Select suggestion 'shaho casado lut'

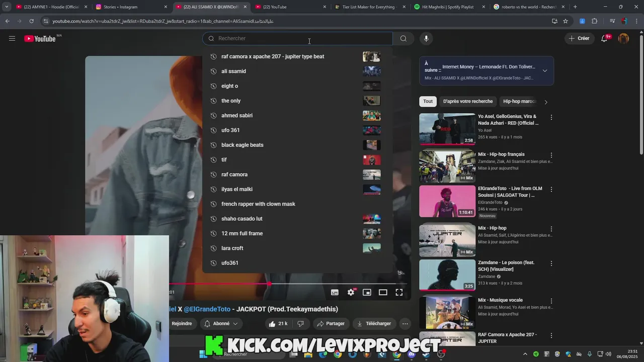(297, 219)
